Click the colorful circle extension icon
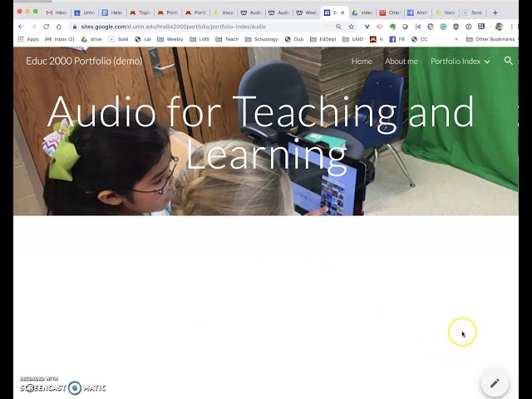The height and width of the screenshot is (399, 532). (x=431, y=27)
